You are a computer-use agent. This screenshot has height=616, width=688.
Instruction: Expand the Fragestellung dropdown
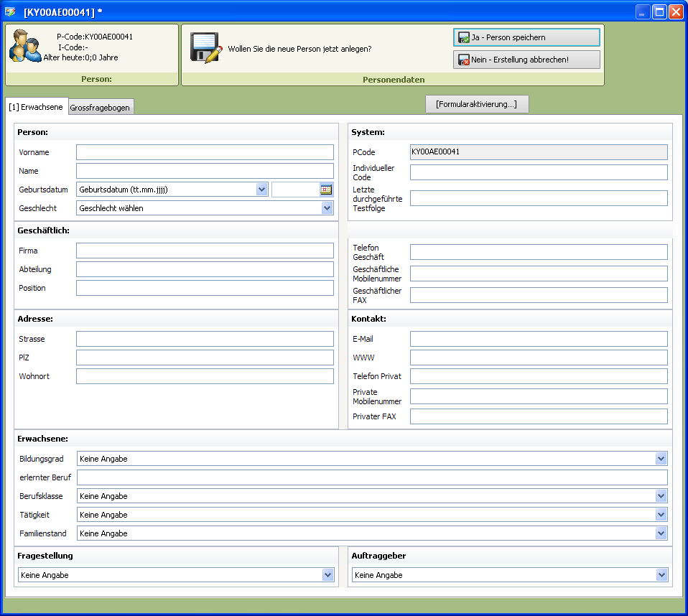[327, 575]
